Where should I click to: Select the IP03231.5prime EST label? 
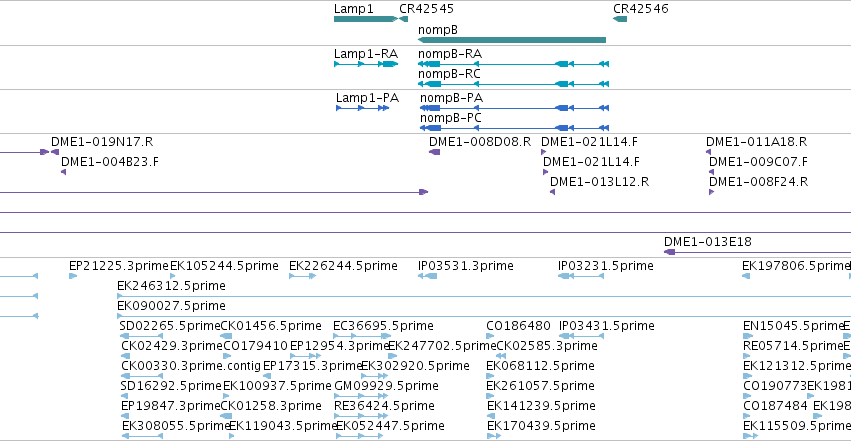[606, 266]
